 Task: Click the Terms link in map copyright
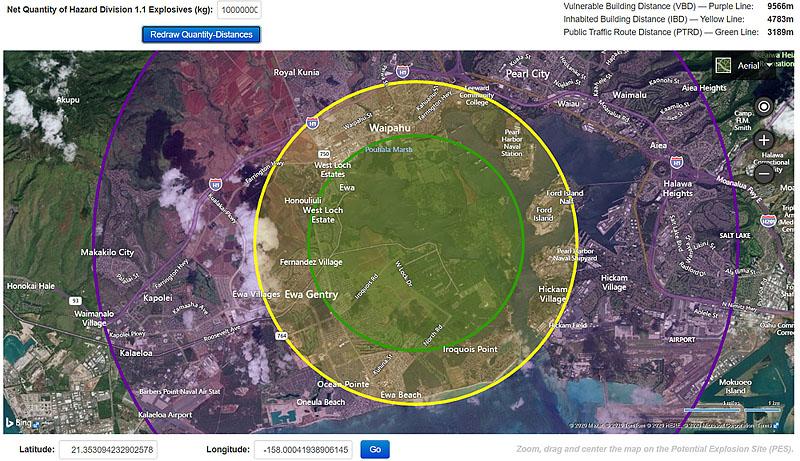click(x=764, y=425)
